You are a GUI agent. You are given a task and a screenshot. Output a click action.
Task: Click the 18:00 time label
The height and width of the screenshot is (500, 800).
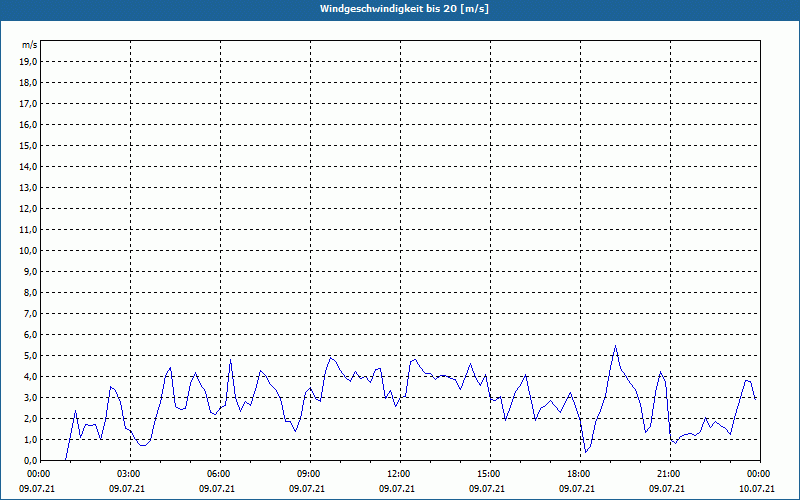pyautogui.click(x=580, y=474)
